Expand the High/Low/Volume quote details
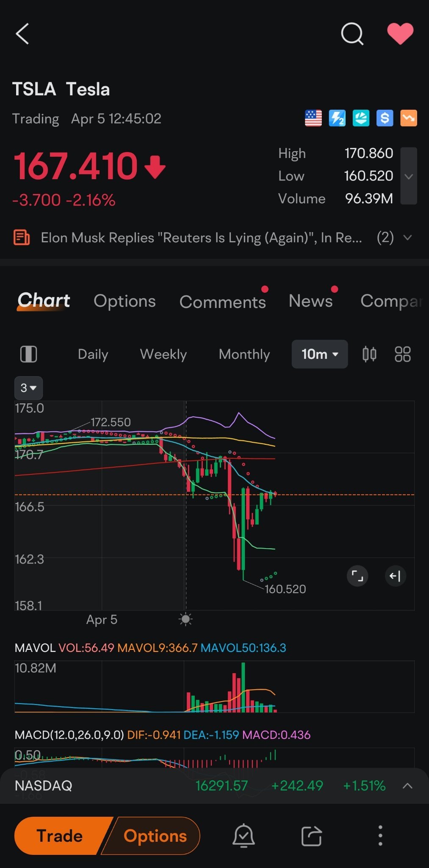Viewport: 429px width, 868px height. pyautogui.click(x=409, y=176)
